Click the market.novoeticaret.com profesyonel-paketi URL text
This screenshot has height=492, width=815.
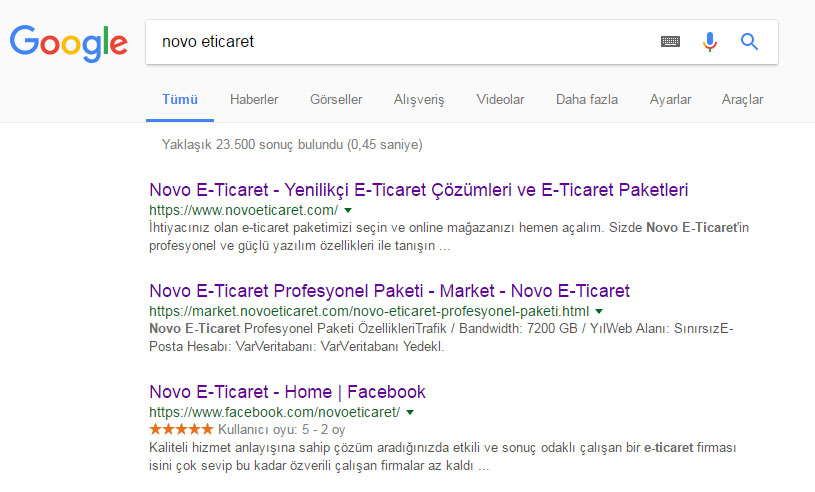369,311
